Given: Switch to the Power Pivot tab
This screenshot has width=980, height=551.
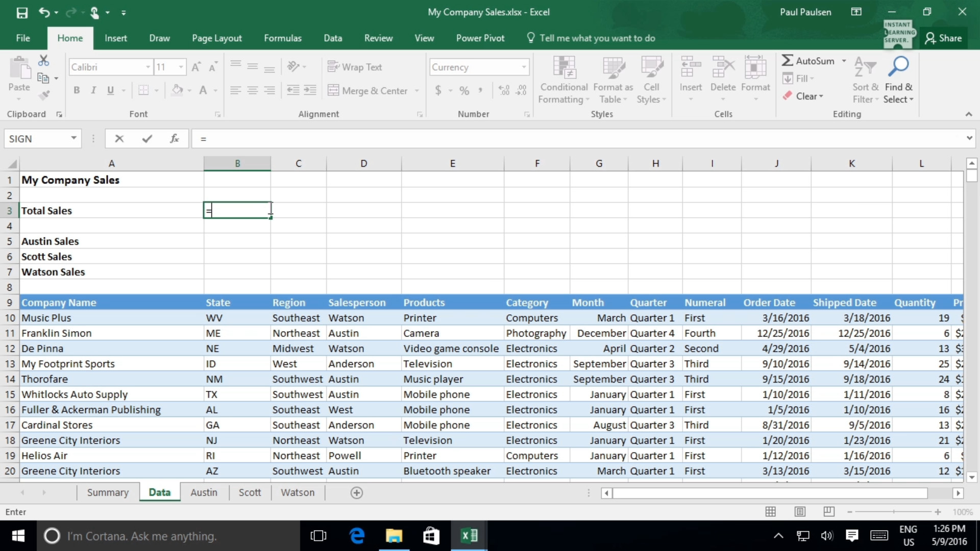Looking at the screenshot, I should pyautogui.click(x=480, y=38).
